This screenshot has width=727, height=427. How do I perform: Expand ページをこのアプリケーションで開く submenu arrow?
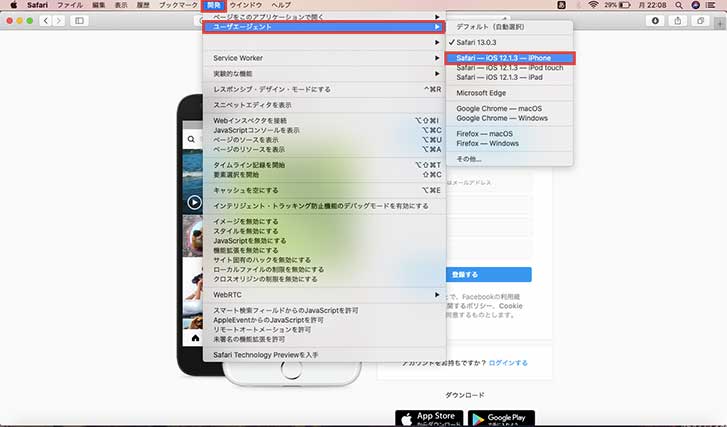point(437,17)
